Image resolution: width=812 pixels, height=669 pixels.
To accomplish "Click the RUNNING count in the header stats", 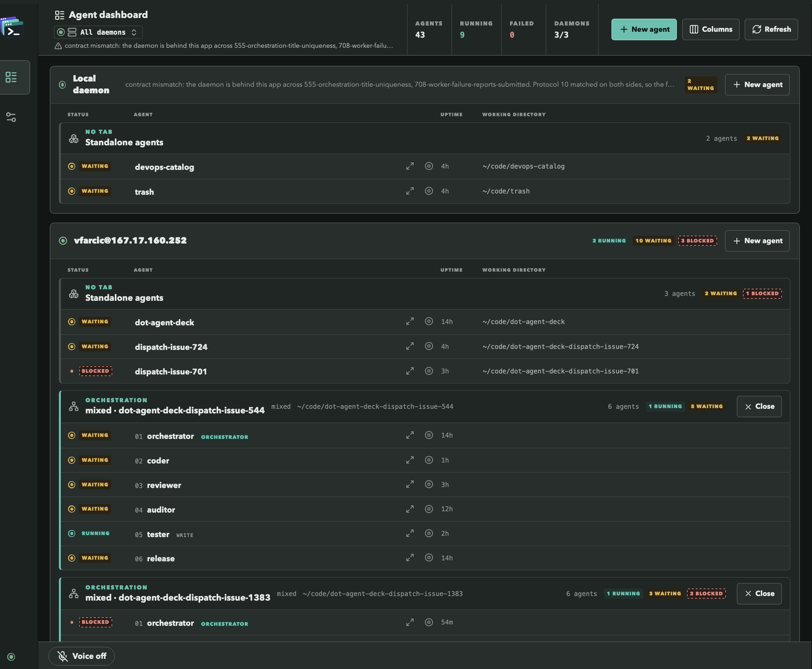I will (476, 29).
